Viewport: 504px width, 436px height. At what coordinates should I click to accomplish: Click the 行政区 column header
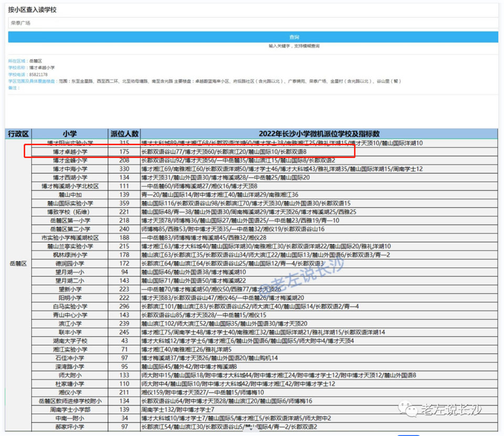18,134
